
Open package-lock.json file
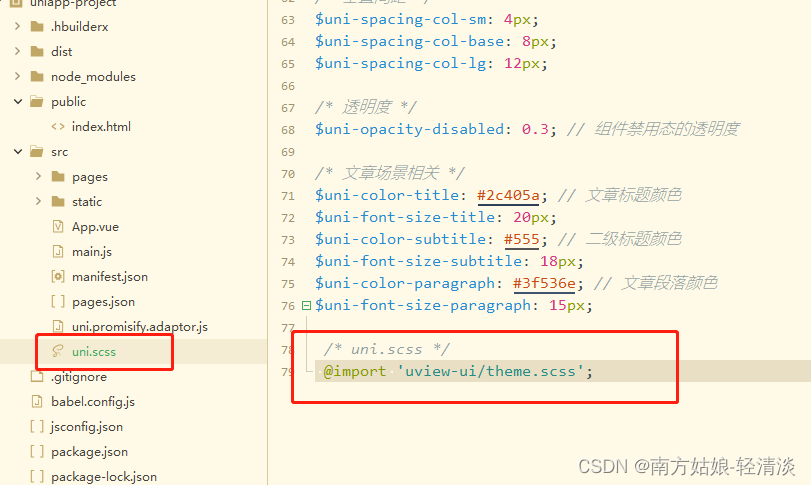click(x=104, y=476)
